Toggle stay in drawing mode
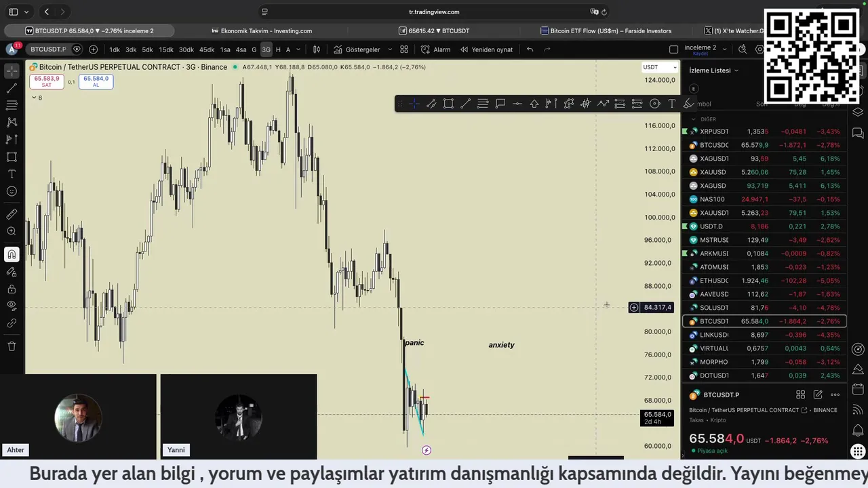The width and height of the screenshot is (868, 488). [x=12, y=272]
